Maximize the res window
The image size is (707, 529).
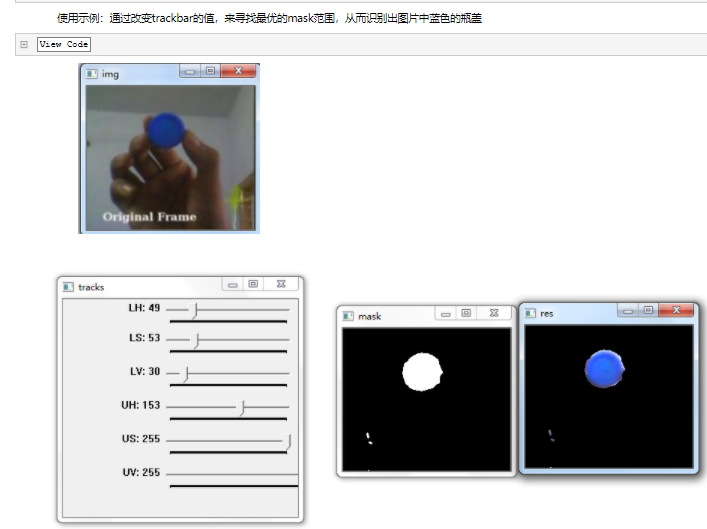(x=648, y=310)
